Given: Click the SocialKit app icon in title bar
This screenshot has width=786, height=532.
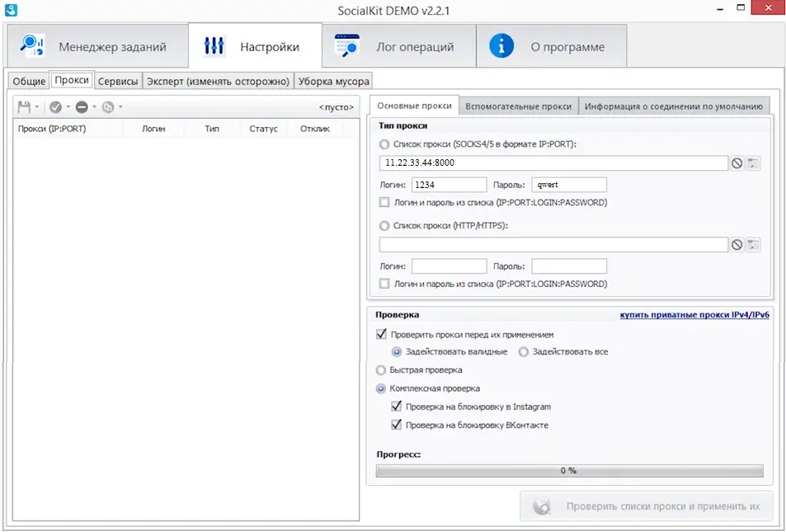Looking at the screenshot, I should pyautogui.click(x=12, y=10).
